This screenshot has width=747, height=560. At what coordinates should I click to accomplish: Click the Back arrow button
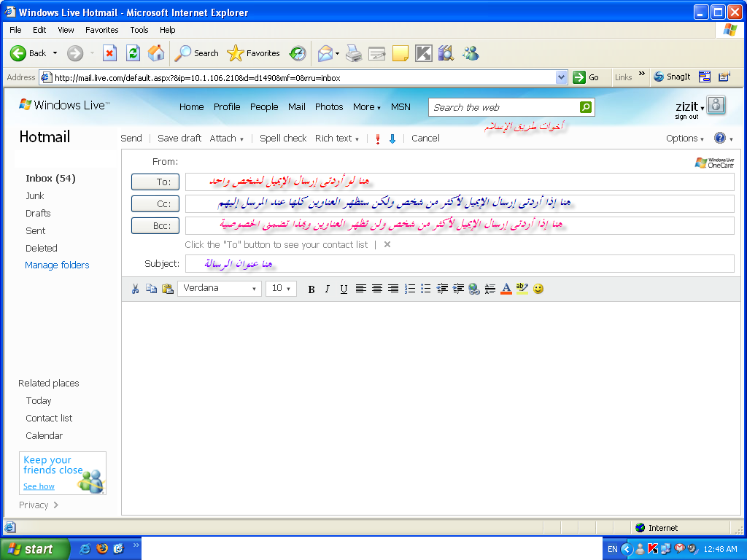pyautogui.click(x=28, y=53)
